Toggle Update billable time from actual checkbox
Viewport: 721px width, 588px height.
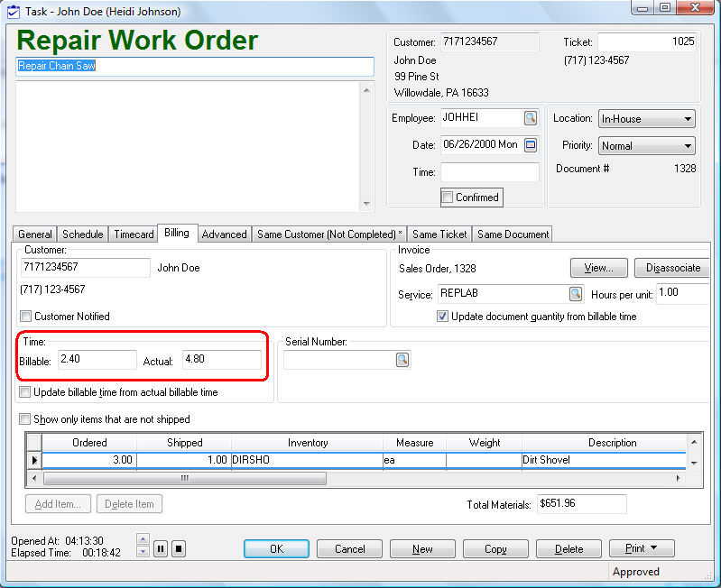[25, 393]
